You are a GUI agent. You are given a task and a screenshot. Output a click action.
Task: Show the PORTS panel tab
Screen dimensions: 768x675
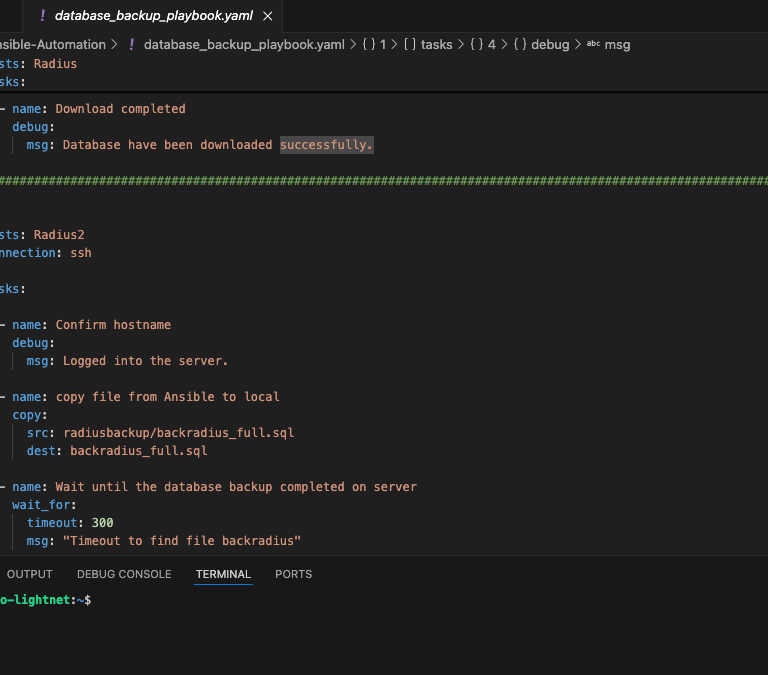[x=293, y=574]
